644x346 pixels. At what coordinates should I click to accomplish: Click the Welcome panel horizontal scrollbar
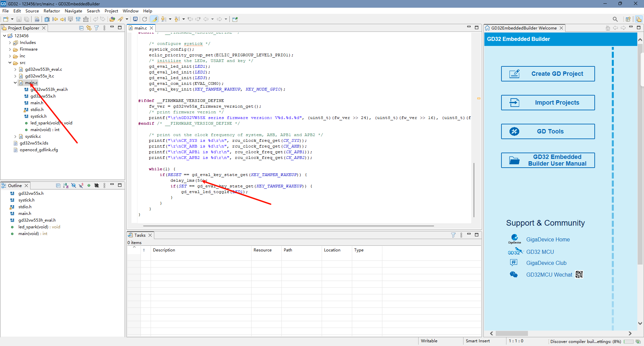tap(512, 333)
